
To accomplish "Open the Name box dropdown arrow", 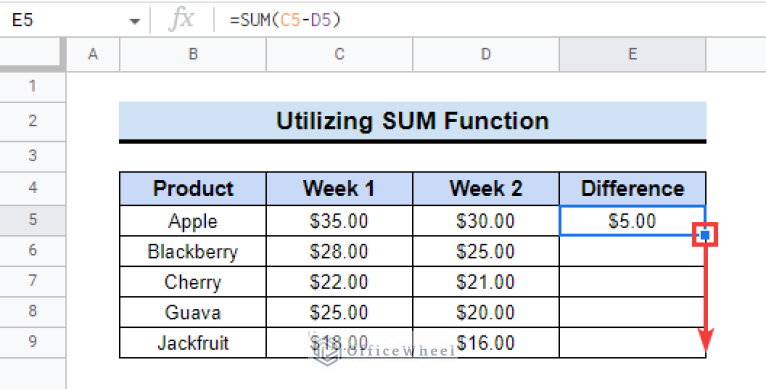I will [134, 21].
